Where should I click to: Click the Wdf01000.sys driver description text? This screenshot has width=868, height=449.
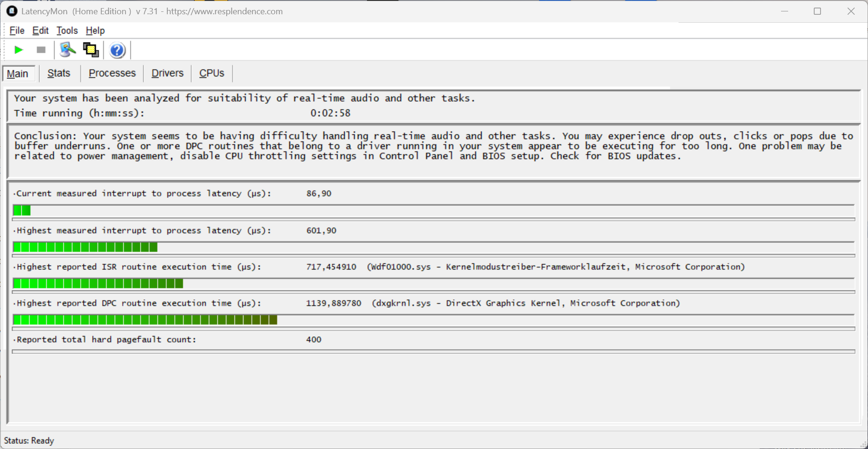pos(556,267)
